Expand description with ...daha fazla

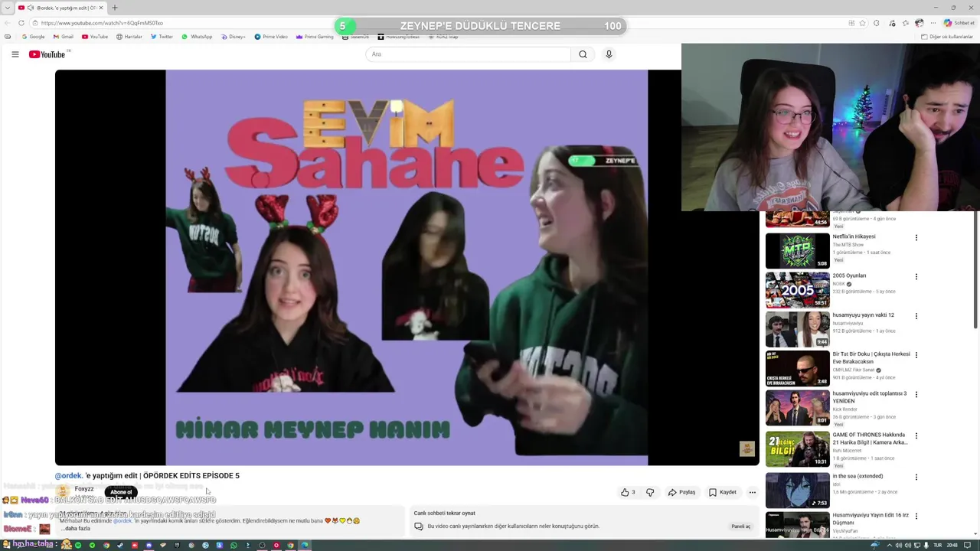coord(76,528)
